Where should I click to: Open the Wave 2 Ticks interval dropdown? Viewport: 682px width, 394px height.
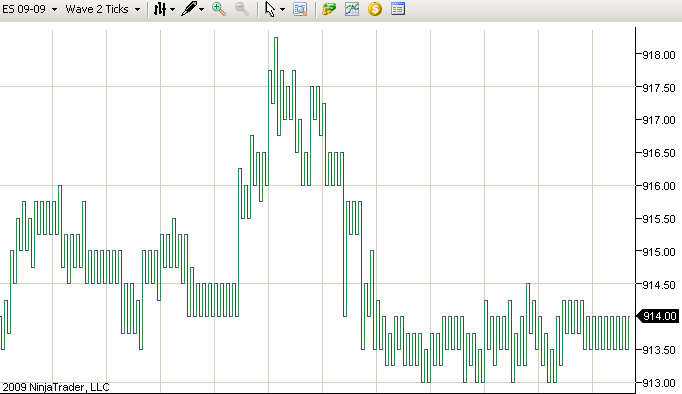[103, 9]
